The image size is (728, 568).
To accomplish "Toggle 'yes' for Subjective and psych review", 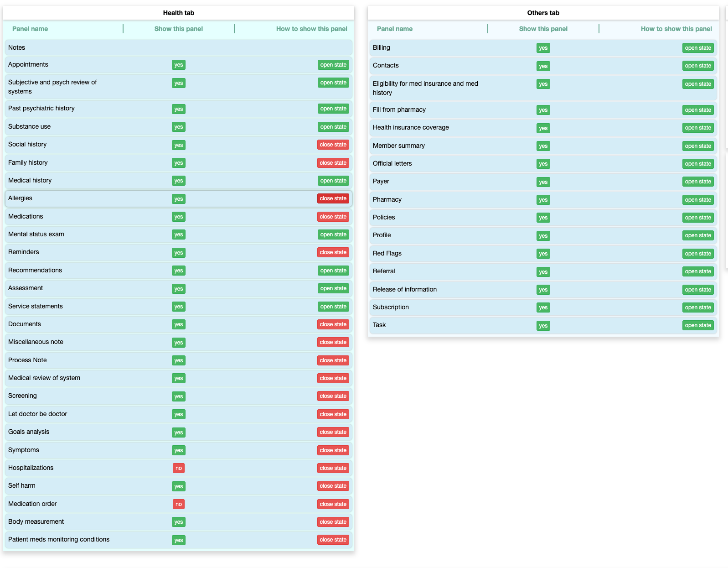I will pyautogui.click(x=179, y=83).
